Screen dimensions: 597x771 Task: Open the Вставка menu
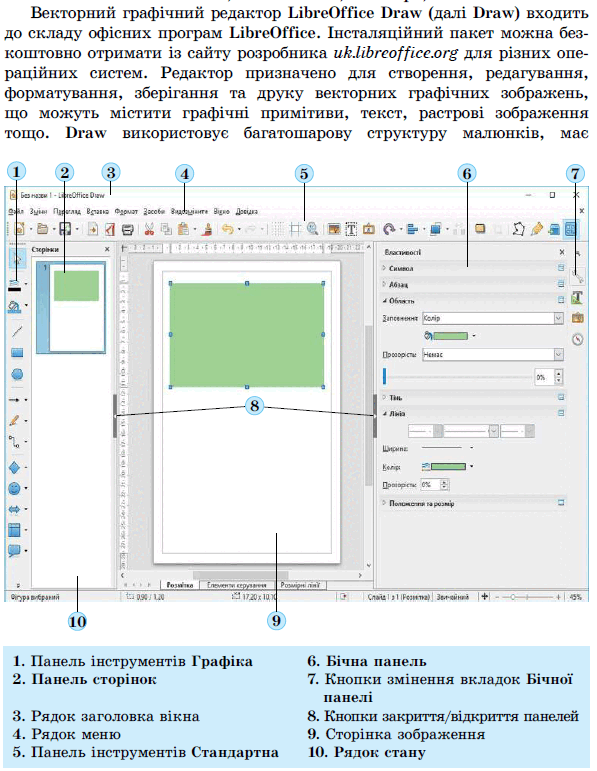coord(97,211)
